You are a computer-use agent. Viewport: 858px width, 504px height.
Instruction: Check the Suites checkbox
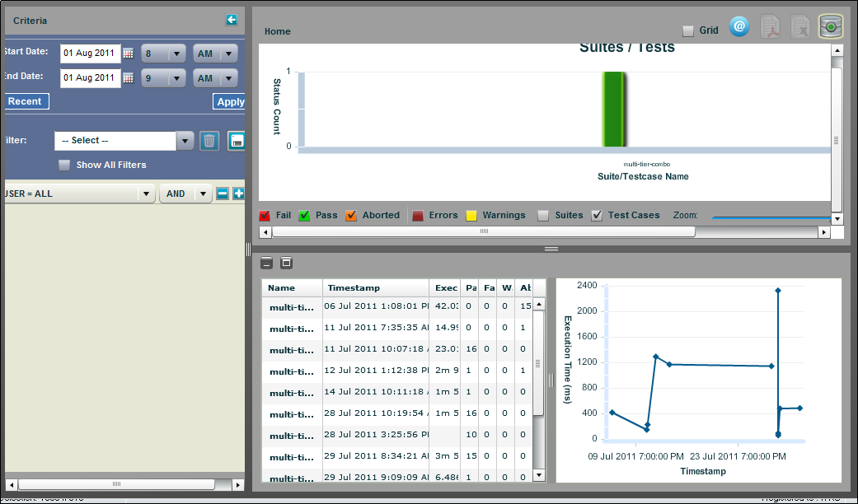click(543, 216)
